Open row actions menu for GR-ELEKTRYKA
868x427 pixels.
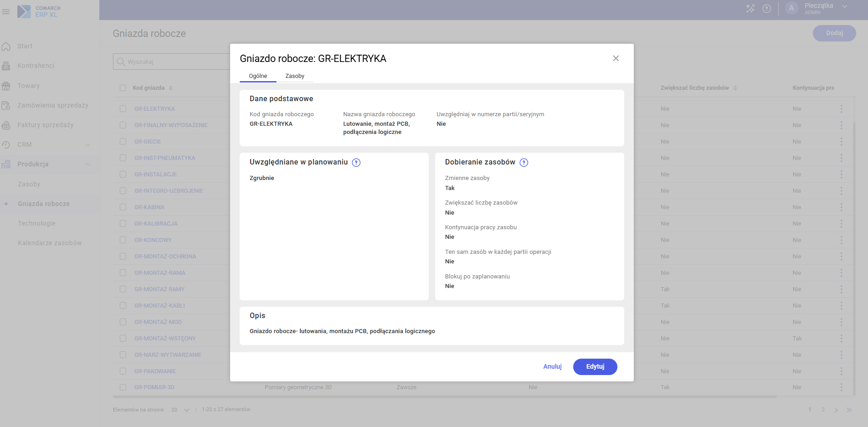point(841,109)
